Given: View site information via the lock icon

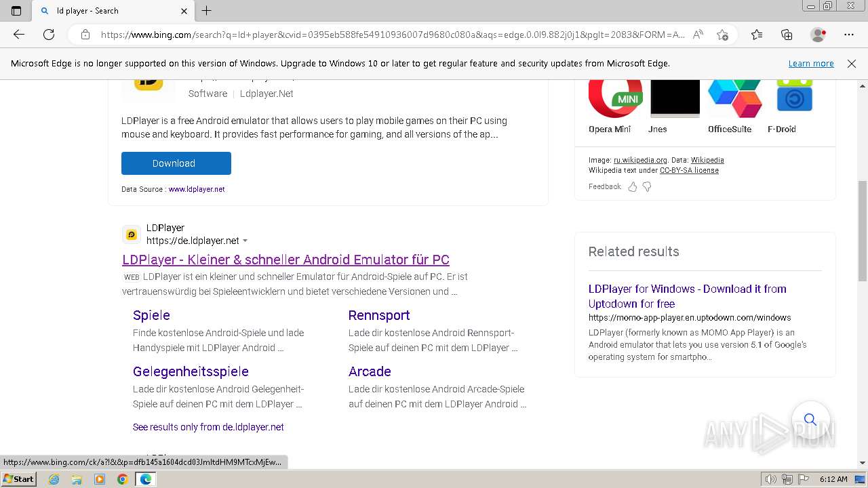Looking at the screenshot, I should [x=85, y=35].
